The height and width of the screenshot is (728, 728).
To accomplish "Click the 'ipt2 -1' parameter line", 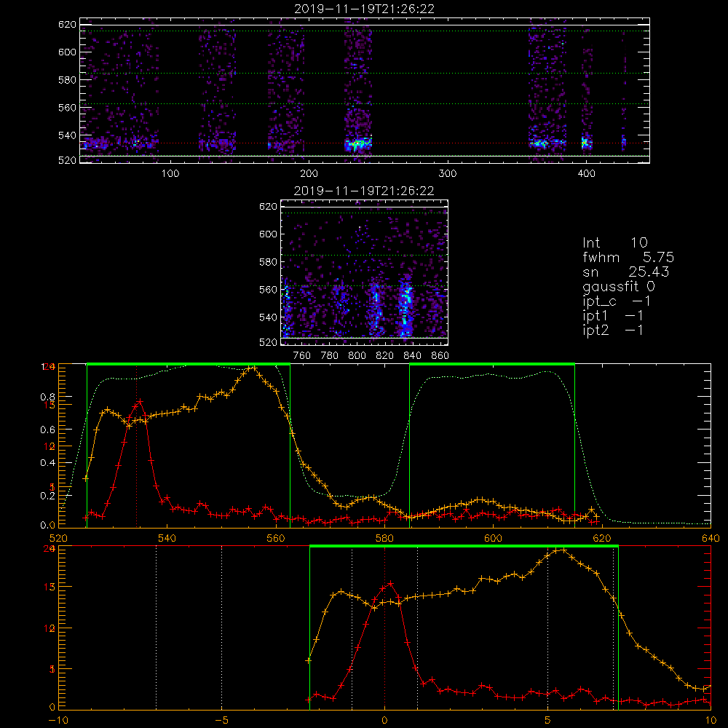I will tap(613, 330).
